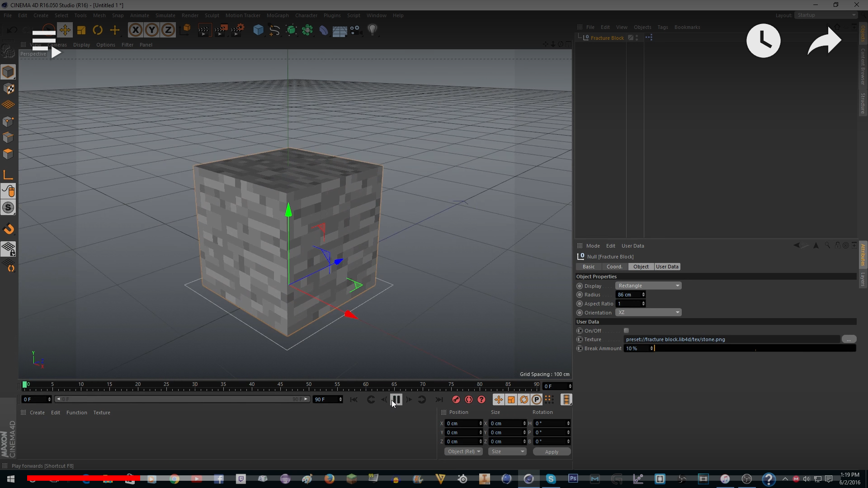Toggle the Z axis lock
The height and width of the screenshot is (488, 868).
point(168,30)
